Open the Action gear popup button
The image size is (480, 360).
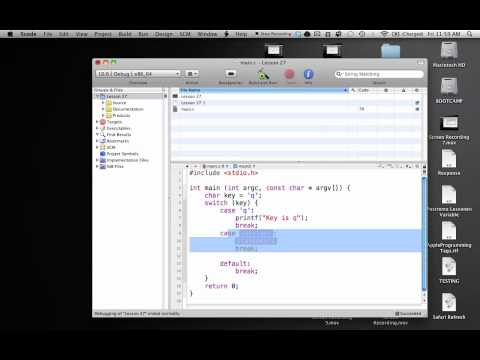(x=192, y=74)
